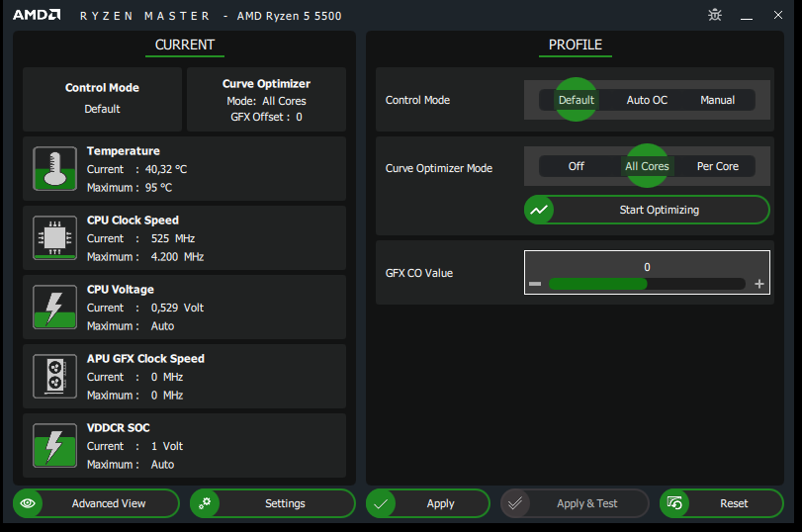This screenshot has height=532, width=802.
Task: Click the CPU Voltage lightning icon
Action: pyautogui.click(x=54, y=307)
